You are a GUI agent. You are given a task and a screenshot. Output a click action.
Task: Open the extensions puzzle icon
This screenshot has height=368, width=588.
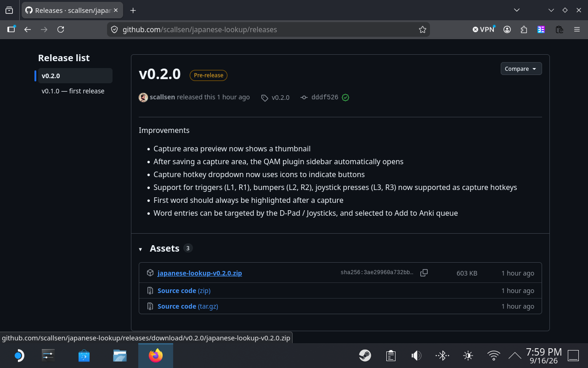(x=524, y=29)
